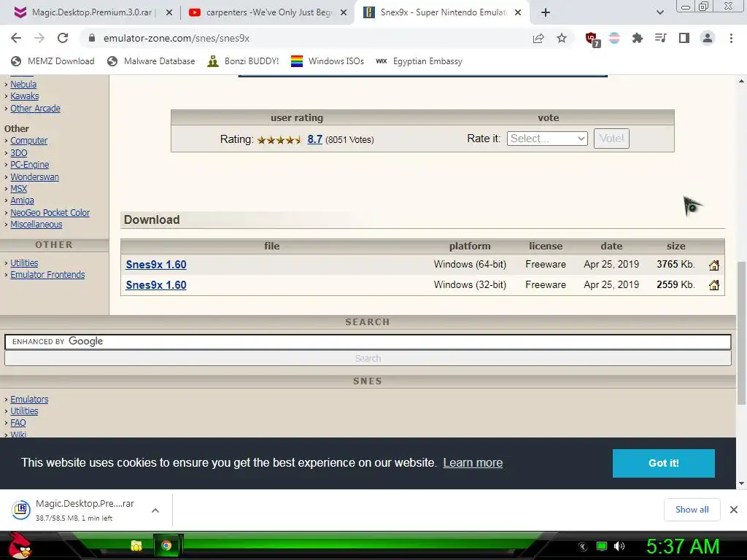Open the uBlock shield extension icon
Viewport: 747px width, 560px height.
(x=592, y=39)
